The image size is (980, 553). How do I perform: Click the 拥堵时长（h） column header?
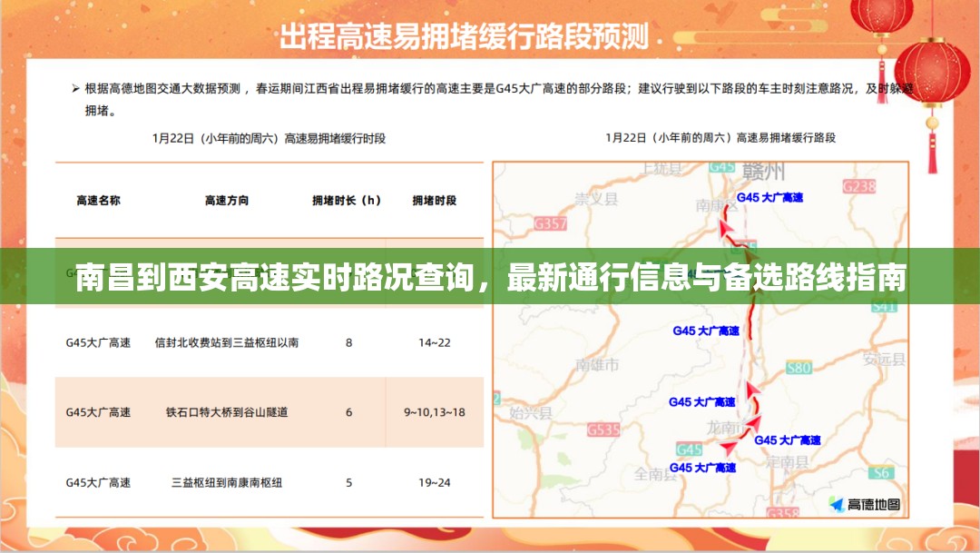(x=347, y=201)
